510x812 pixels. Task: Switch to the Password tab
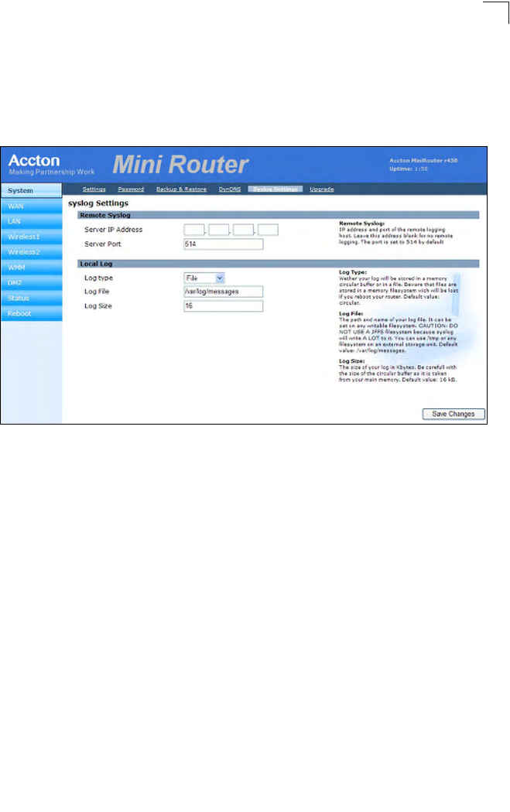[x=131, y=189]
